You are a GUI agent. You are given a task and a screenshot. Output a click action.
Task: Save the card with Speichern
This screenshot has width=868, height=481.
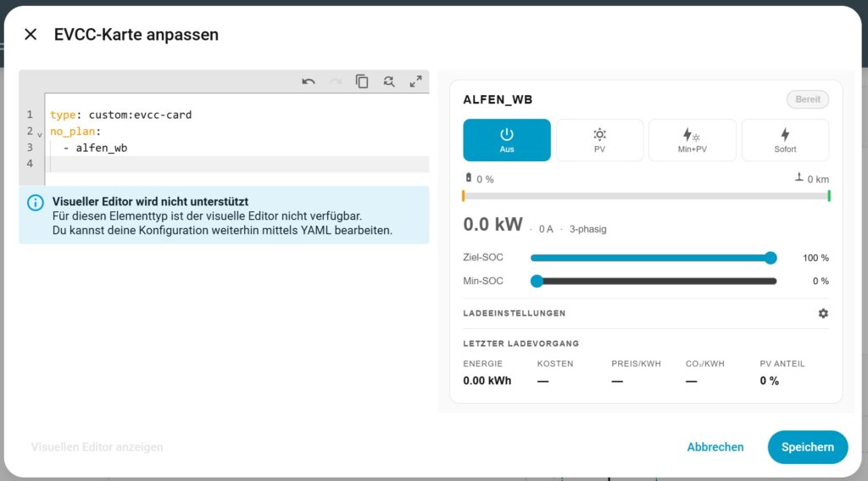807,447
